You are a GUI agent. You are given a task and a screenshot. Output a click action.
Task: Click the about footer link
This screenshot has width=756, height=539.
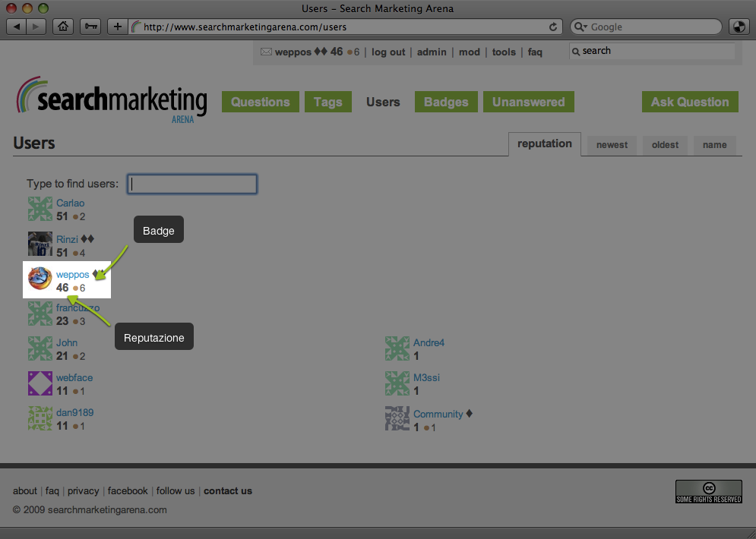(25, 491)
